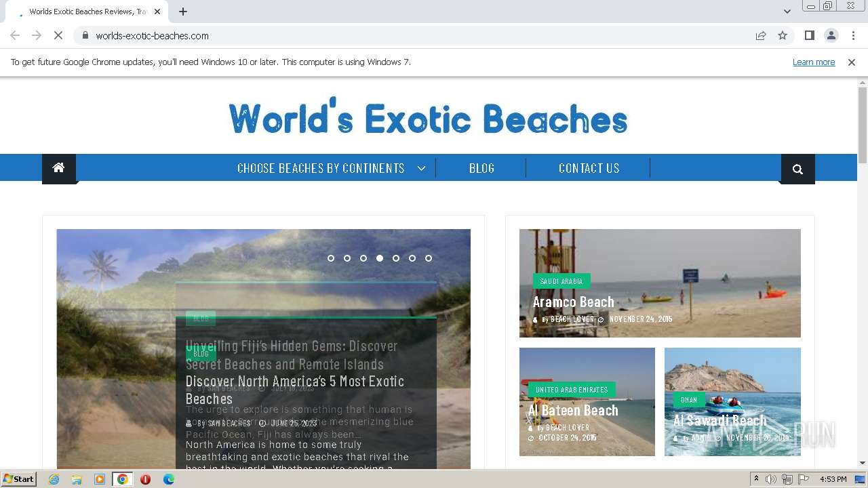Select the fourth active slider dot
Image resolution: width=868 pixels, height=488 pixels.
point(380,258)
